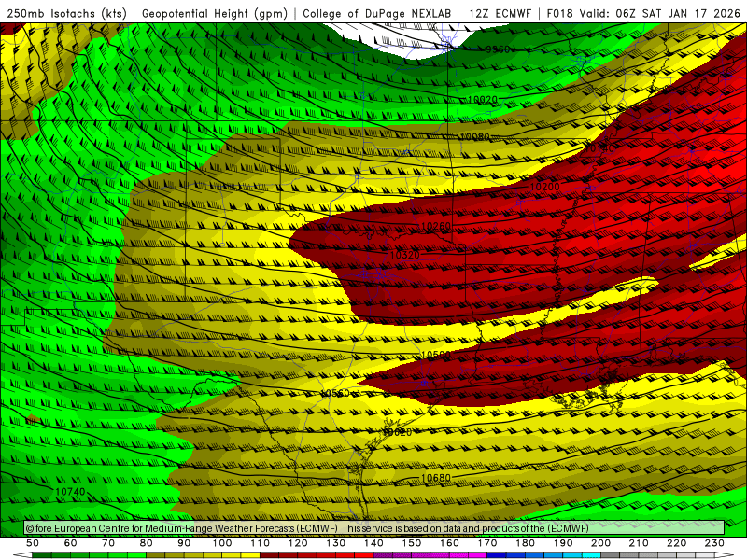Click the 210 value on the color scale
This screenshot has height=560, width=747.
point(639,543)
